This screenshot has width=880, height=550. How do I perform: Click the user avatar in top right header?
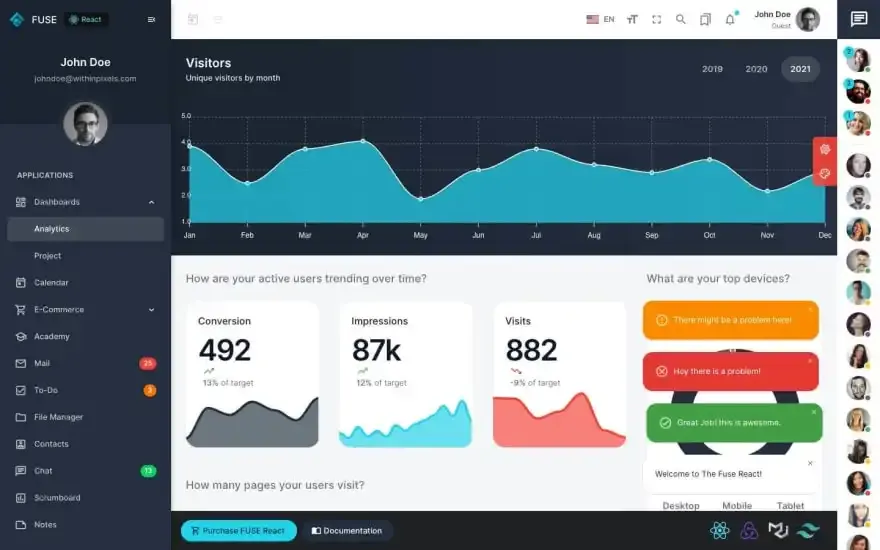tap(808, 20)
